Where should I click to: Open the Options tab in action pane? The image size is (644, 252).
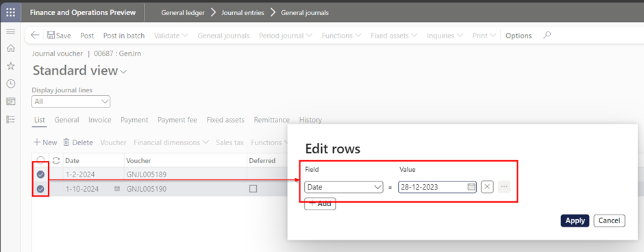coord(519,36)
